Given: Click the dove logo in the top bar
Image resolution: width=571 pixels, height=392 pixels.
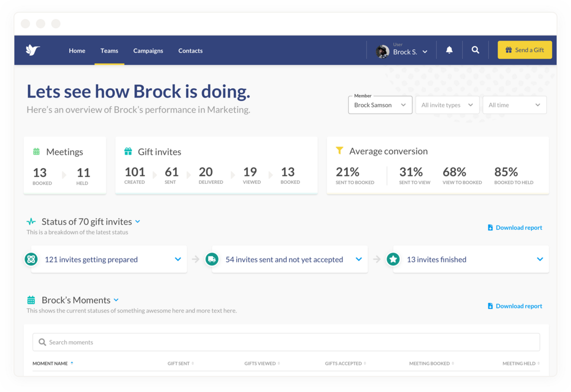Looking at the screenshot, I should coord(32,49).
